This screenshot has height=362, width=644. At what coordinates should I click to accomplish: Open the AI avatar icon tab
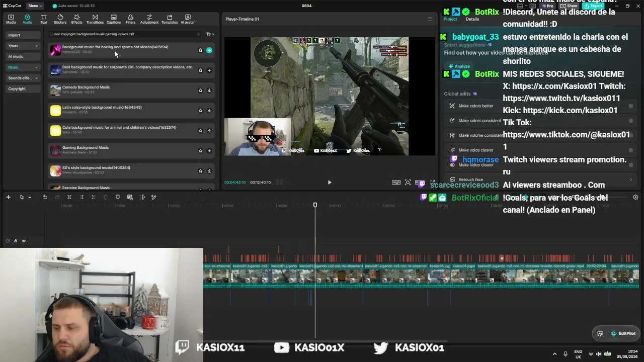tap(188, 19)
